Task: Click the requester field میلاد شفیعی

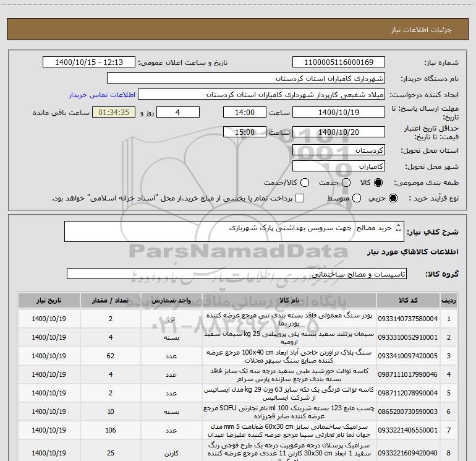Action: (261, 95)
